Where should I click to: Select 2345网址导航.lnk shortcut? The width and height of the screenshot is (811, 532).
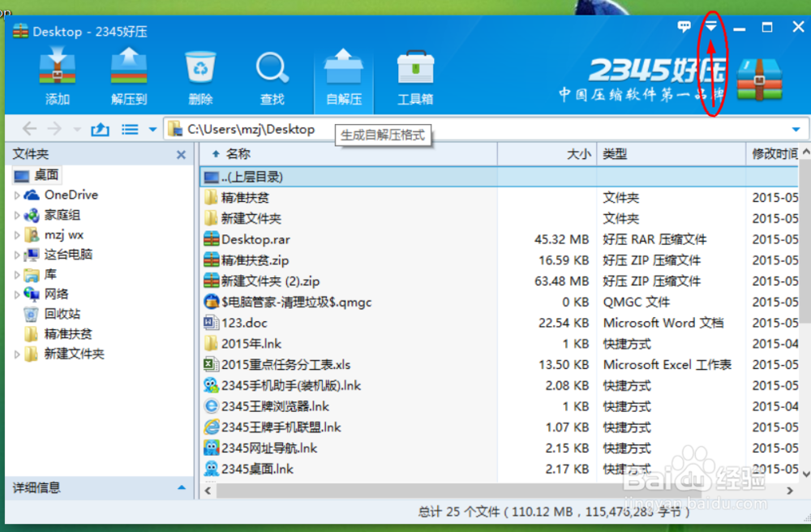point(499,448)
